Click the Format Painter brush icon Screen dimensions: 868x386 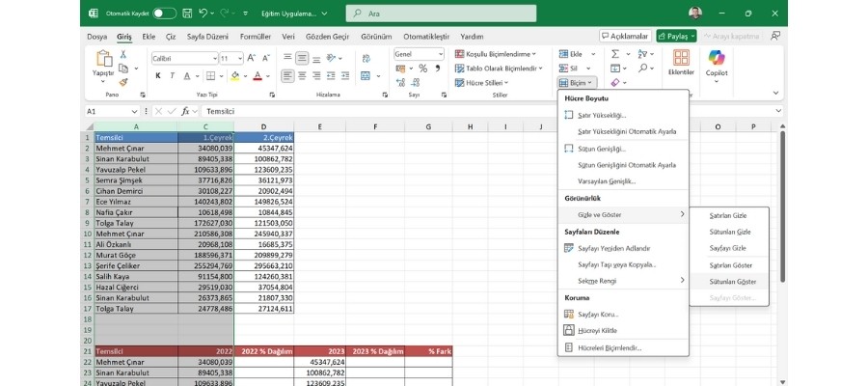pos(123,82)
